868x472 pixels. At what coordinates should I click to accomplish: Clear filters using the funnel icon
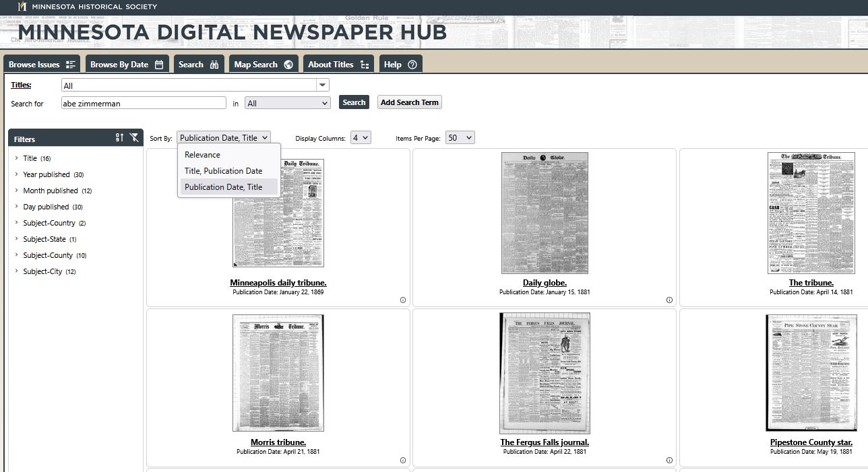coord(134,138)
